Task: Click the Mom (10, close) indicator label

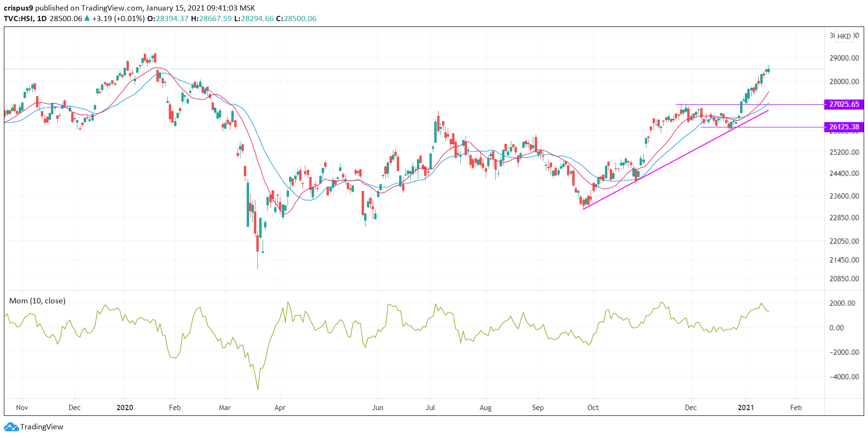Action: pyautogui.click(x=38, y=301)
